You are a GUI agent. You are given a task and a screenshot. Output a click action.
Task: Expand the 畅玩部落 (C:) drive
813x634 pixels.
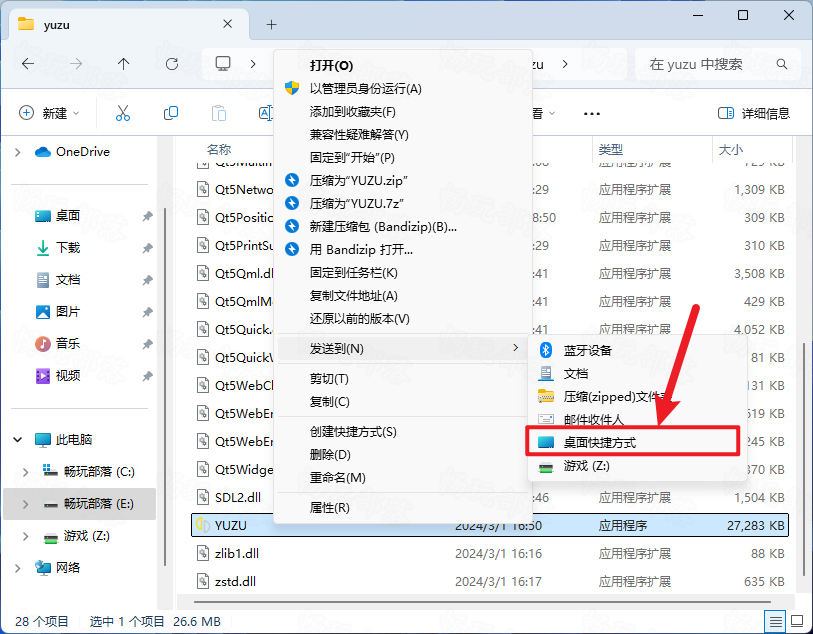pyautogui.click(x=25, y=472)
